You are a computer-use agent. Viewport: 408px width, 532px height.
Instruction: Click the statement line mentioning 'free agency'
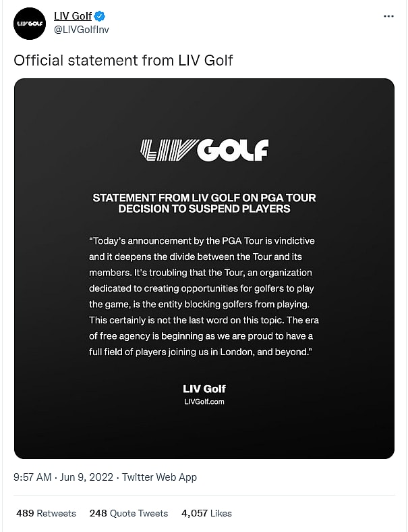202,336
